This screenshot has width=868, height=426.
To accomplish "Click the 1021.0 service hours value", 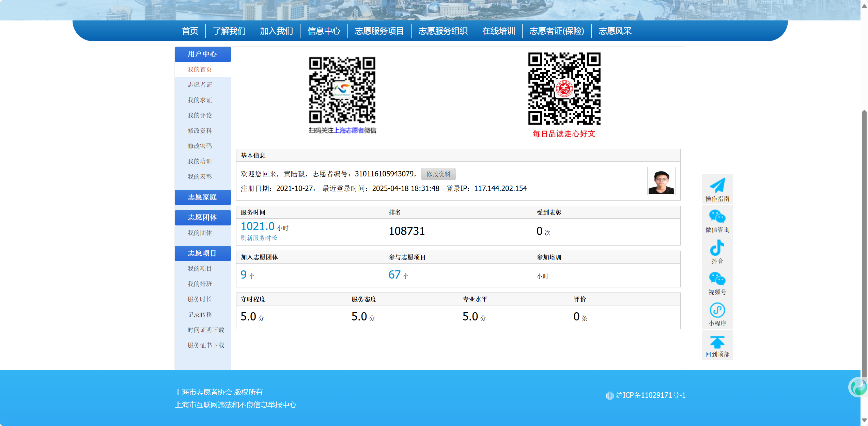I will coord(258,226).
